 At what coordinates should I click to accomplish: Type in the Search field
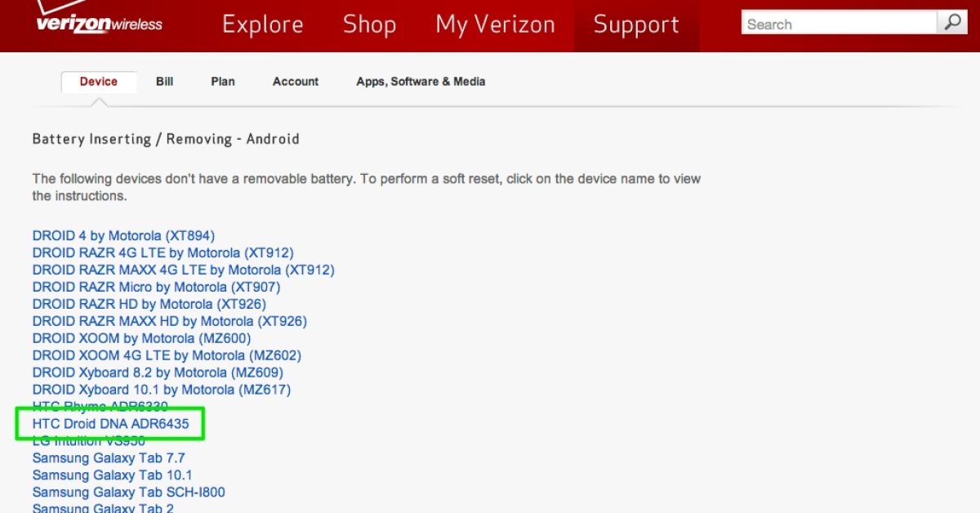tap(839, 24)
